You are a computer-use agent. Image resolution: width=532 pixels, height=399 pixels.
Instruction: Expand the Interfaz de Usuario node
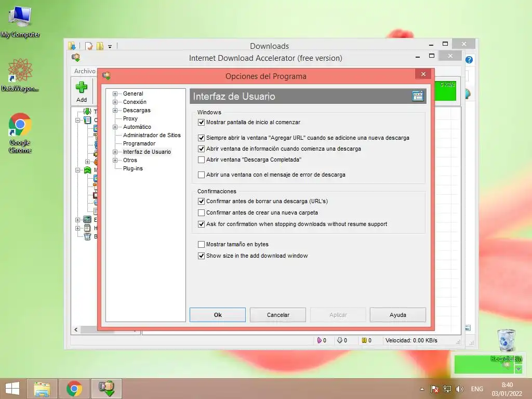[x=115, y=152]
